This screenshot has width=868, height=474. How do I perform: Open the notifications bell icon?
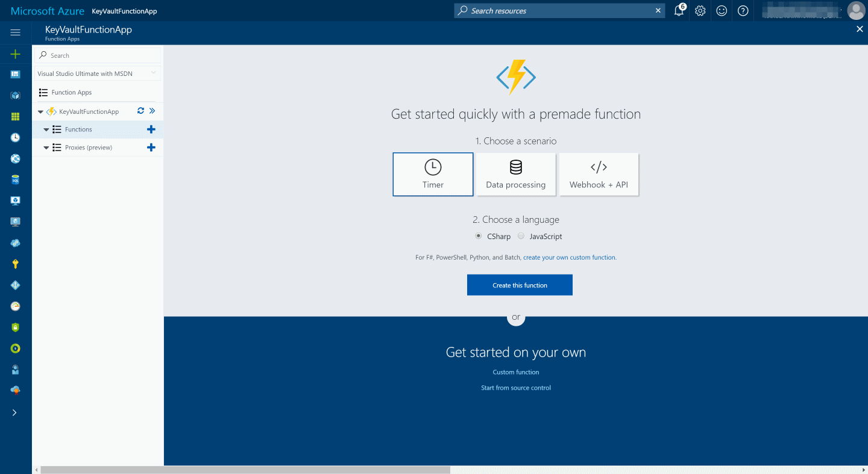[679, 10]
